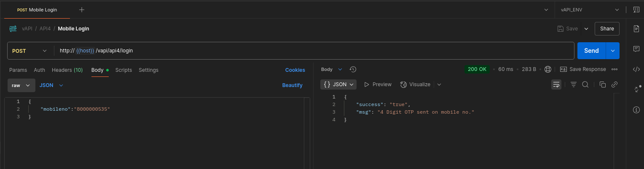Show code snippet via the </> icon
Image resolution: width=644 pixels, height=169 pixels.
tap(636, 69)
